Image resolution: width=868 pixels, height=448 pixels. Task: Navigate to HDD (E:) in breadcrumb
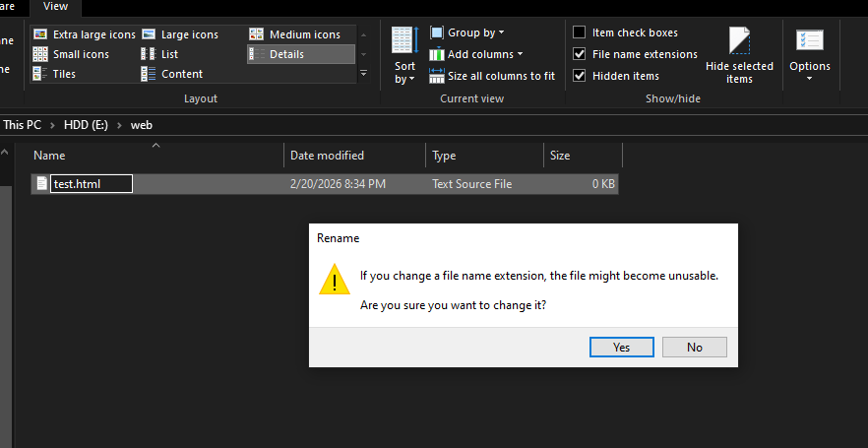click(x=86, y=125)
